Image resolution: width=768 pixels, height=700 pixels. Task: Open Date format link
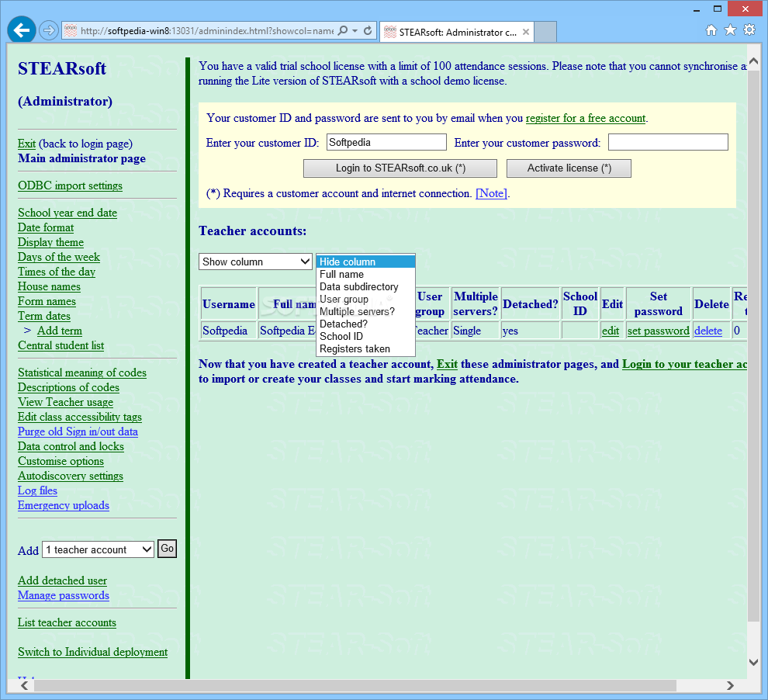coord(46,227)
